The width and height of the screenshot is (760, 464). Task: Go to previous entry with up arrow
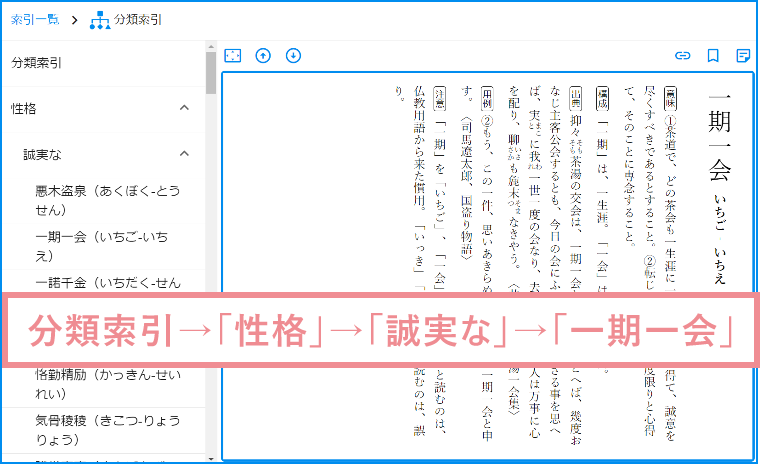click(263, 56)
